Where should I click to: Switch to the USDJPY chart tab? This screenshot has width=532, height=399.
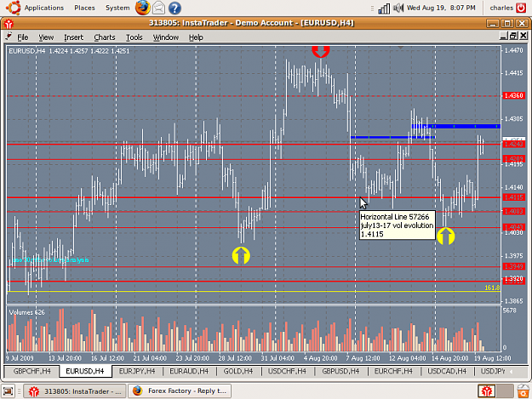(493, 371)
